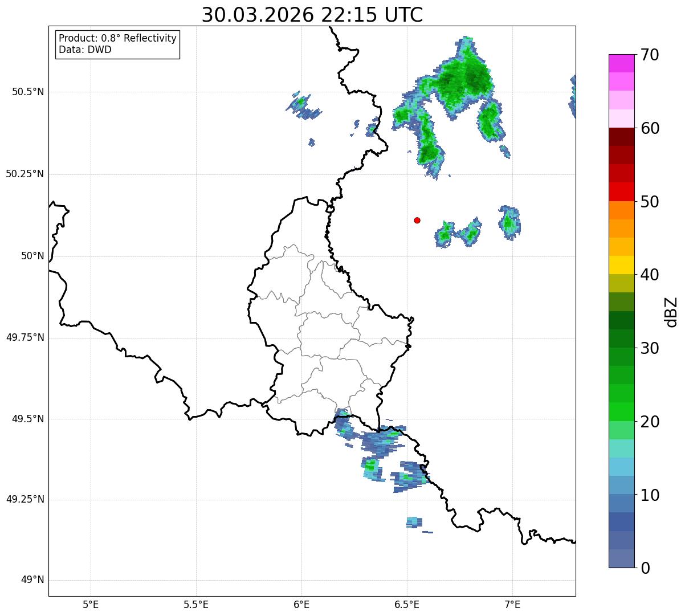Click the 49.25°N latitude label
Viewport: 685px width, 616px height.
click(25, 500)
